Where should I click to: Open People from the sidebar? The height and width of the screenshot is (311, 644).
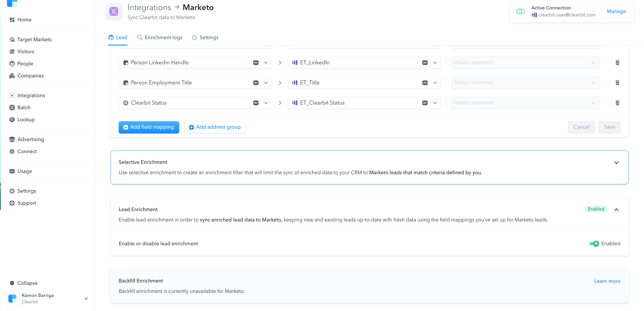(x=25, y=64)
